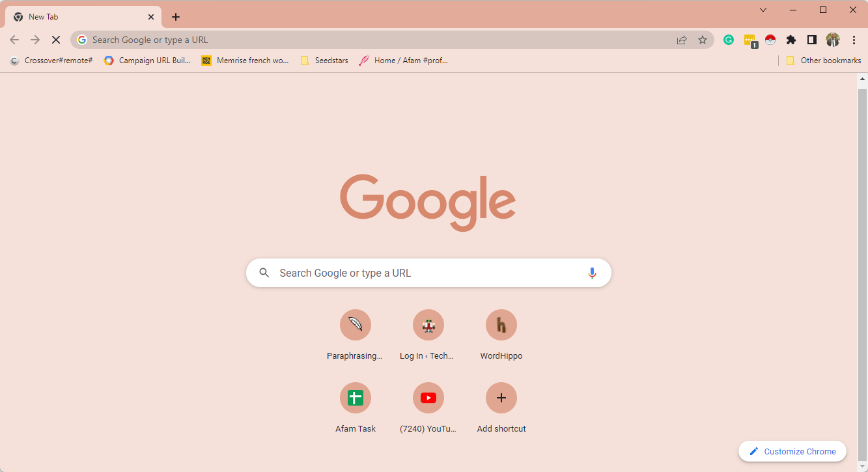Image resolution: width=868 pixels, height=472 pixels.
Task: Open Campaign URL Builder bookmark
Action: coord(147,61)
